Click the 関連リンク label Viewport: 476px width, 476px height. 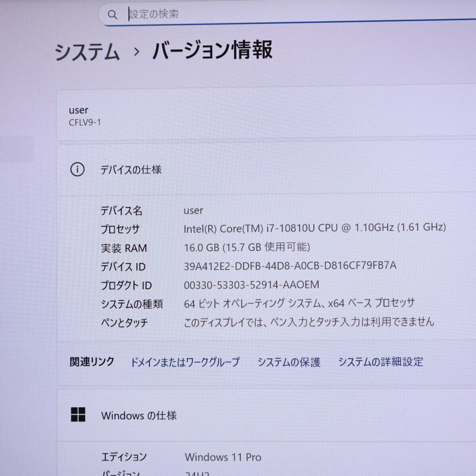tap(92, 362)
